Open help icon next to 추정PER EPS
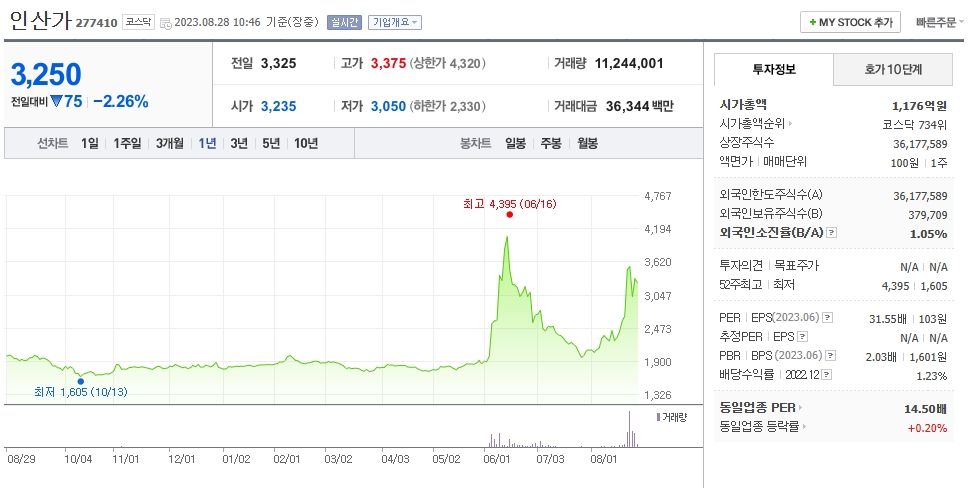This screenshot has width=975, height=488. click(x=803, y=337)
